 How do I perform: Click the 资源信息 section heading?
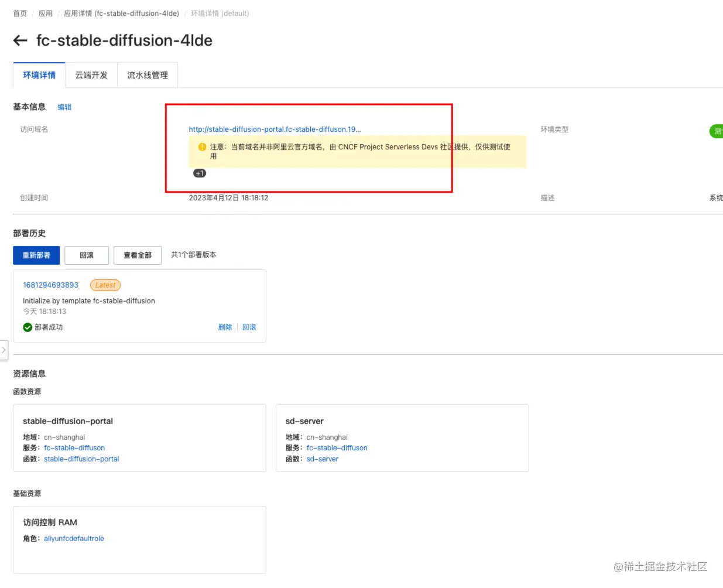click(29, 374)
